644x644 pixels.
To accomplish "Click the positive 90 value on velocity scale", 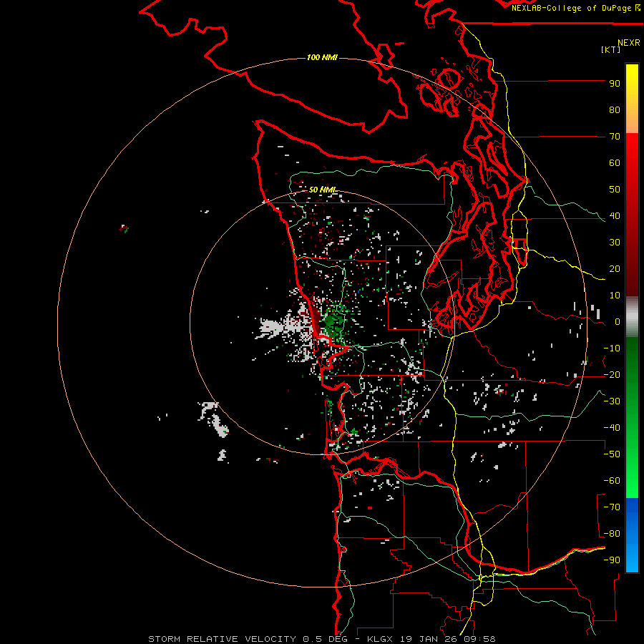I will pos(615,84).
